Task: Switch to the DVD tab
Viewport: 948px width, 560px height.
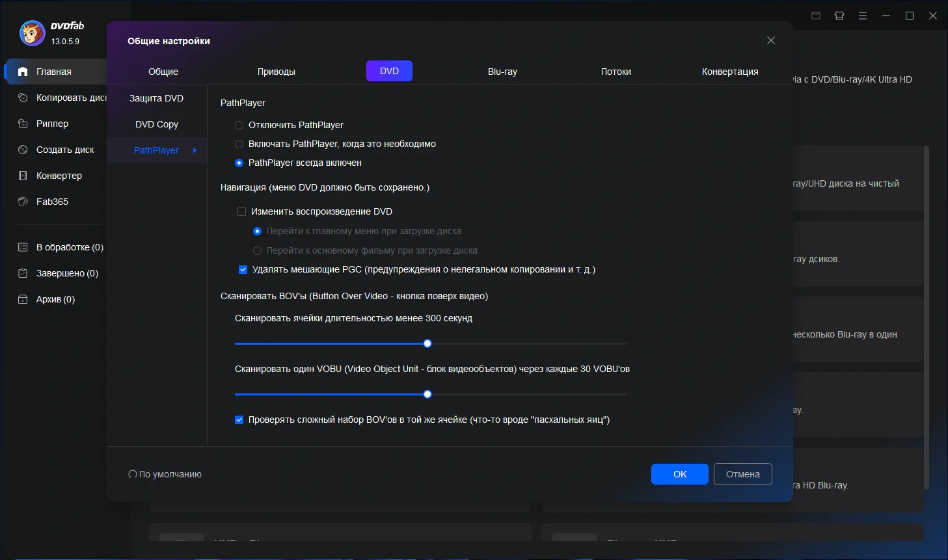Action: point(389,71)
